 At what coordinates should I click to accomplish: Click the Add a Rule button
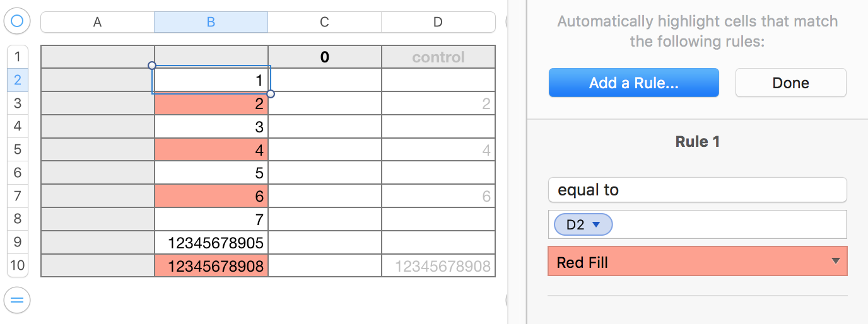point(633,83)
